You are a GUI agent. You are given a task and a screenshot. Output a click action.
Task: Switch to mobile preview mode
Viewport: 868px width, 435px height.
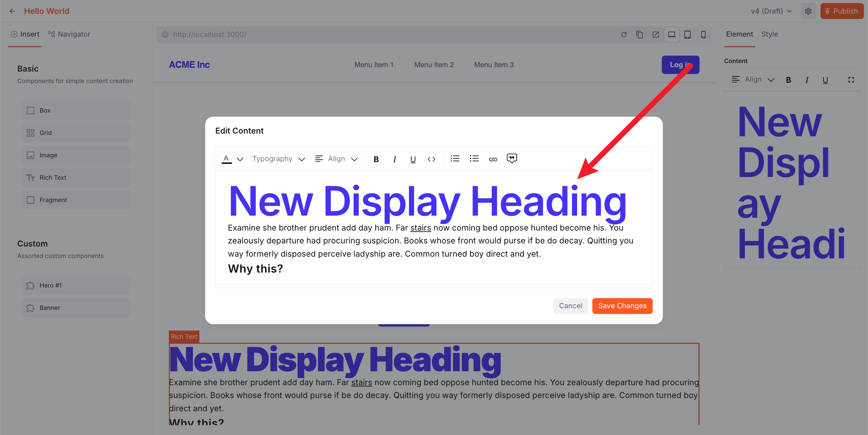pos(703,34)
